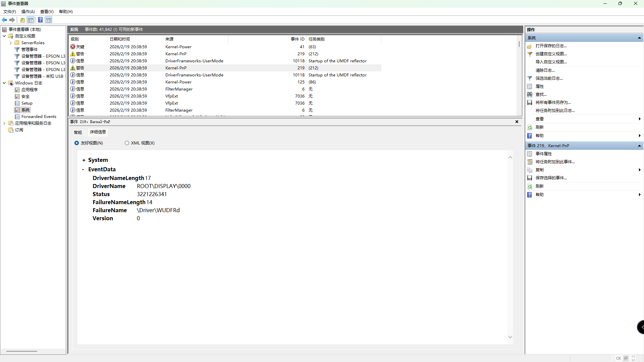Screen dimensions: 644x362
Task: Click the clear log action link
Action: click(545, 70)
